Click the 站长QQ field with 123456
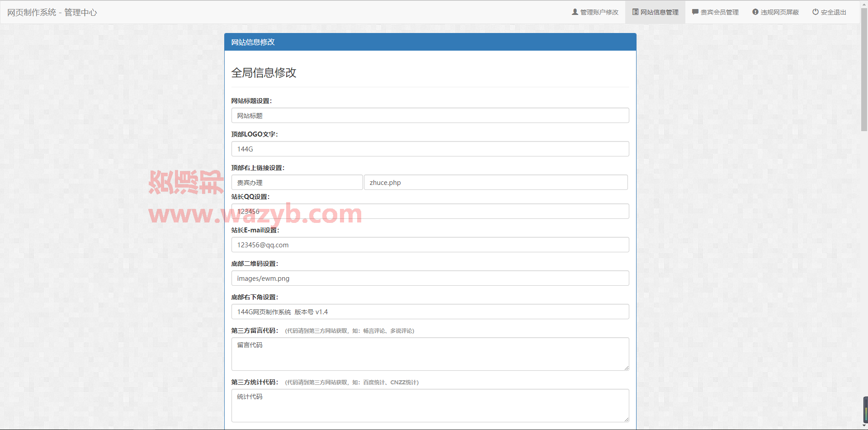868x430 pixels. tap(430, 211)
